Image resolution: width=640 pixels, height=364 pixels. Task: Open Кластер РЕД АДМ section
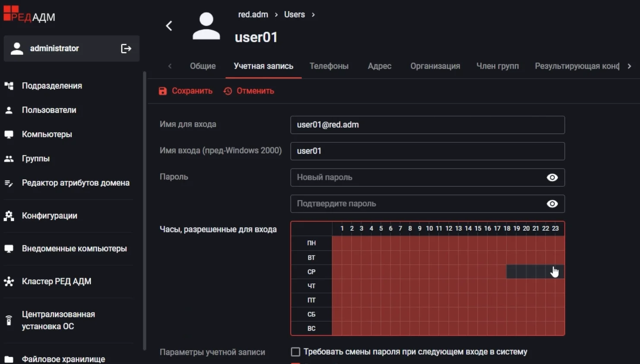click(56, 281)
